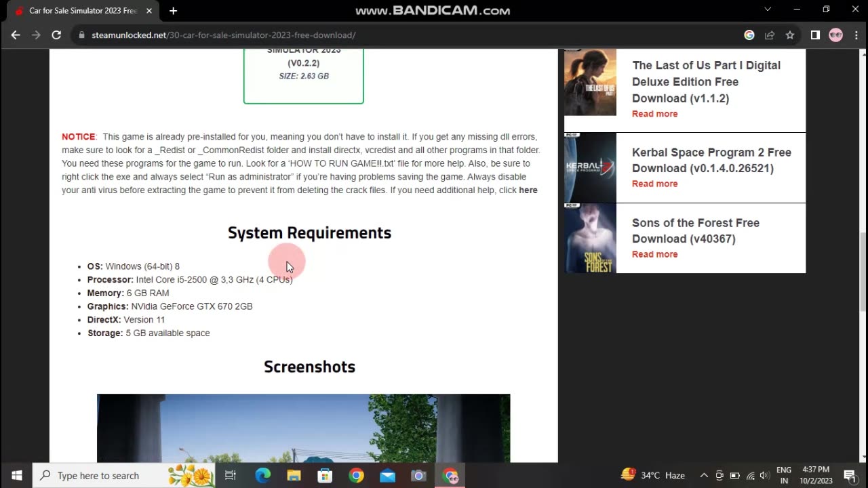Click the browser forward arrow
Image resolution: width=868 pixels, height=488 pixels.
click(x=36, y=35)
